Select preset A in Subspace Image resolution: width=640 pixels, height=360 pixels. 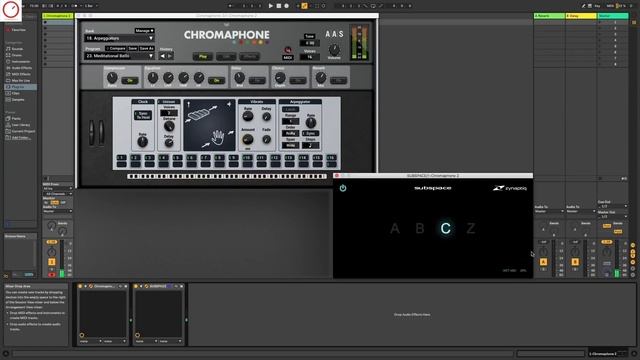click(395, 228)
